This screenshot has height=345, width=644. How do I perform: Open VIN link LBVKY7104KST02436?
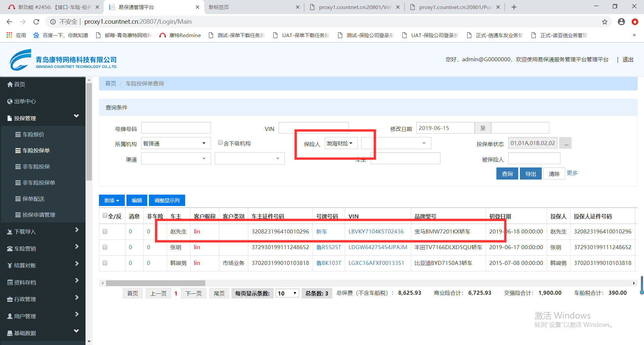[x=376, y=231]
